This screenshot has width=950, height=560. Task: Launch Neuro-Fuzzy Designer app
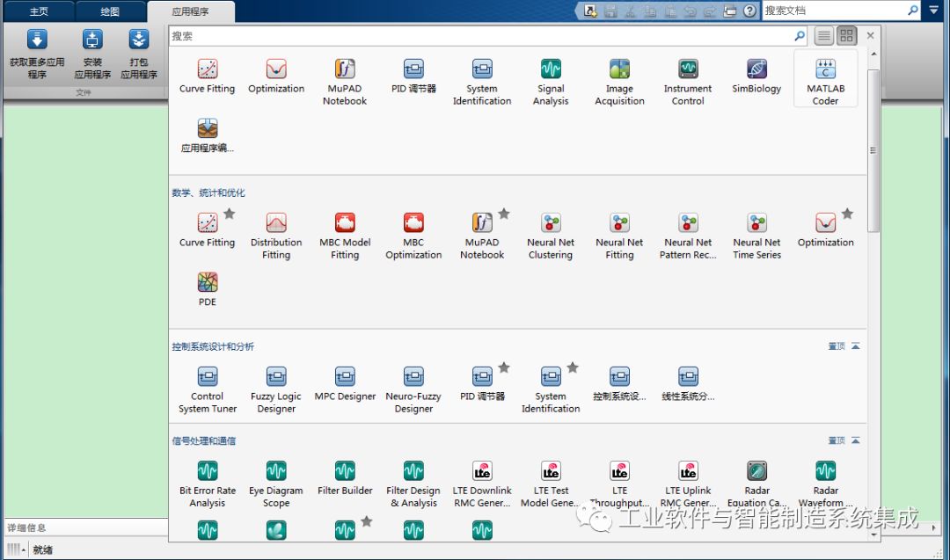tap(413, 389)
